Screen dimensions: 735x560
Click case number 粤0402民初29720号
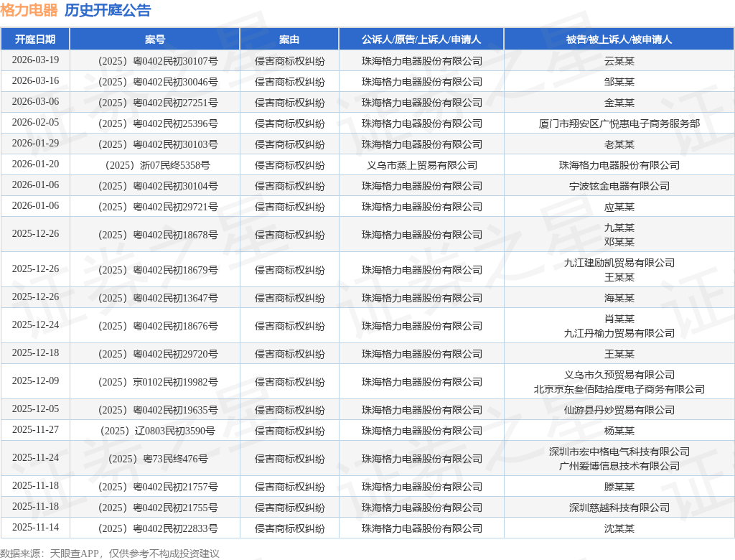tap(158, 354)
